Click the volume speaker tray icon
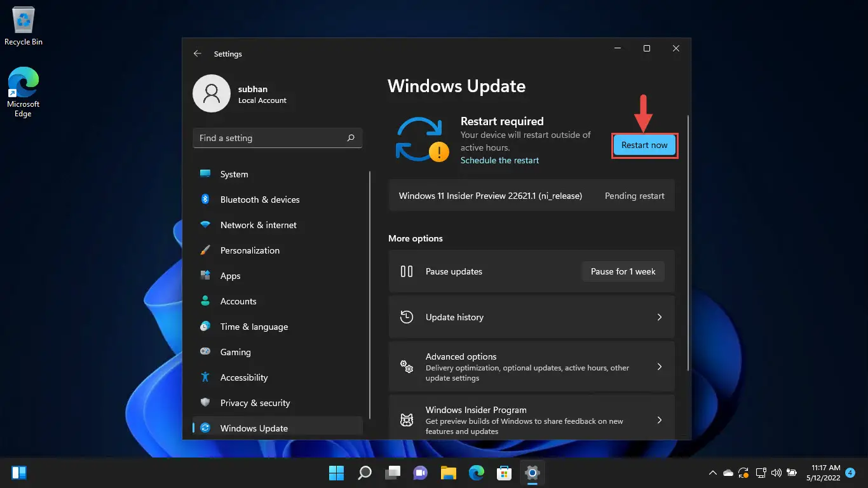 (x=776, y=473)
